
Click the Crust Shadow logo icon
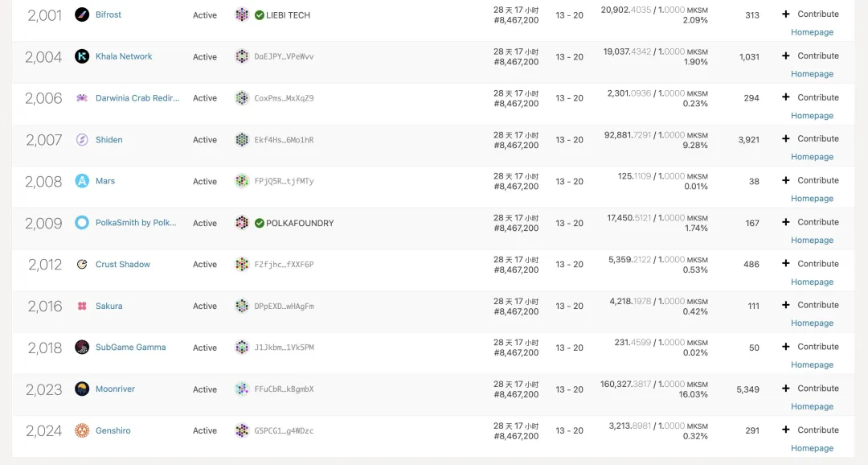point(82,265)
